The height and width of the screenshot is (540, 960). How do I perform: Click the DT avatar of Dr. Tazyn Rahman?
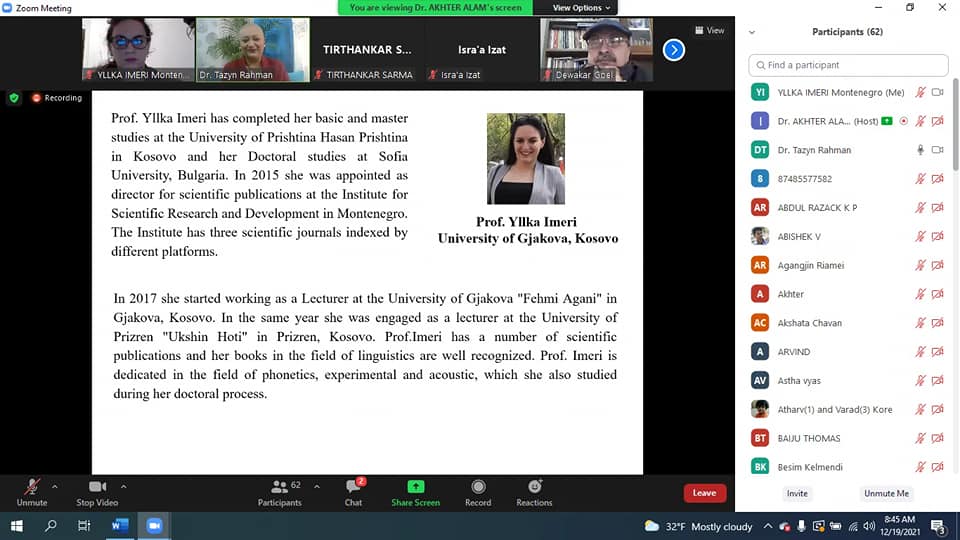point(760,150)
